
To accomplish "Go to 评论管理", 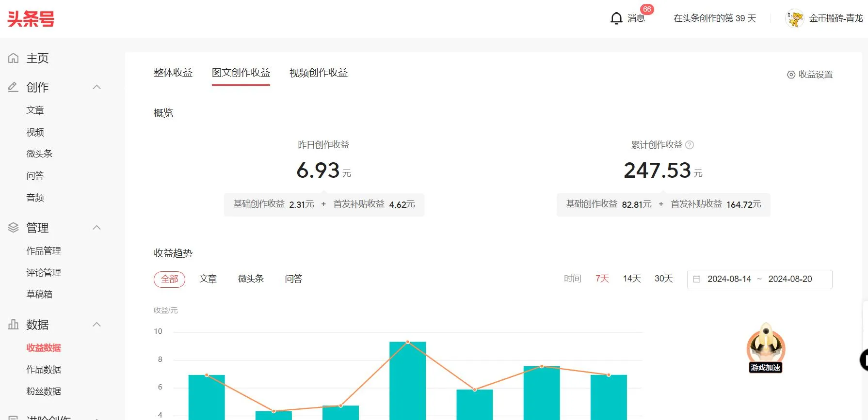I will click(44, 273).
